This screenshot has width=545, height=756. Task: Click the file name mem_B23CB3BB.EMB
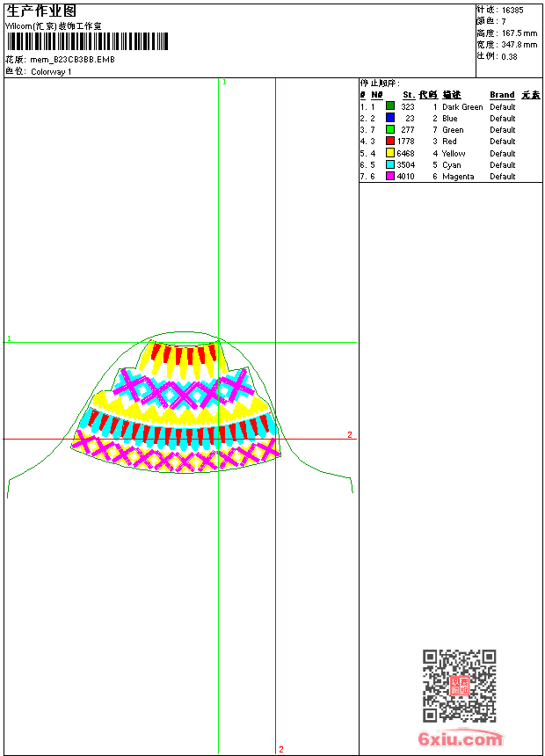point(72,60)
